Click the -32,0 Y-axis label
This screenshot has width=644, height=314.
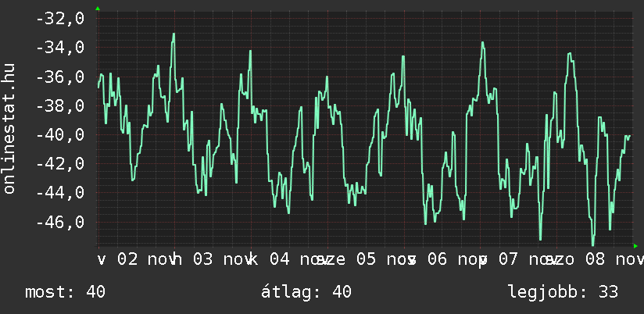(x=60, y=19)
